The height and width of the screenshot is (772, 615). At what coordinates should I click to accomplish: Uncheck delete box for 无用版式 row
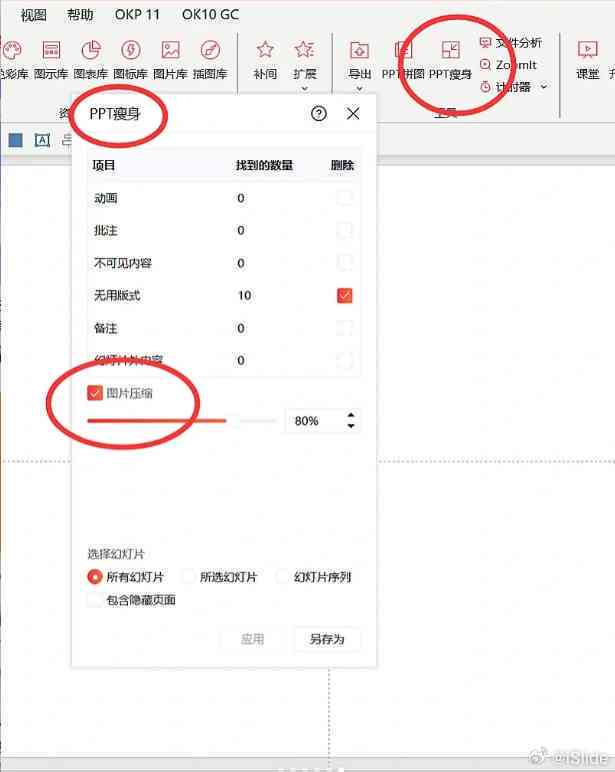tap(345, 295)
